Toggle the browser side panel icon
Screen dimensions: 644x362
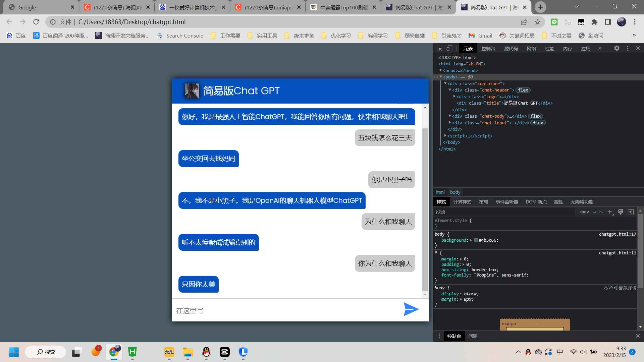(608, 22)
